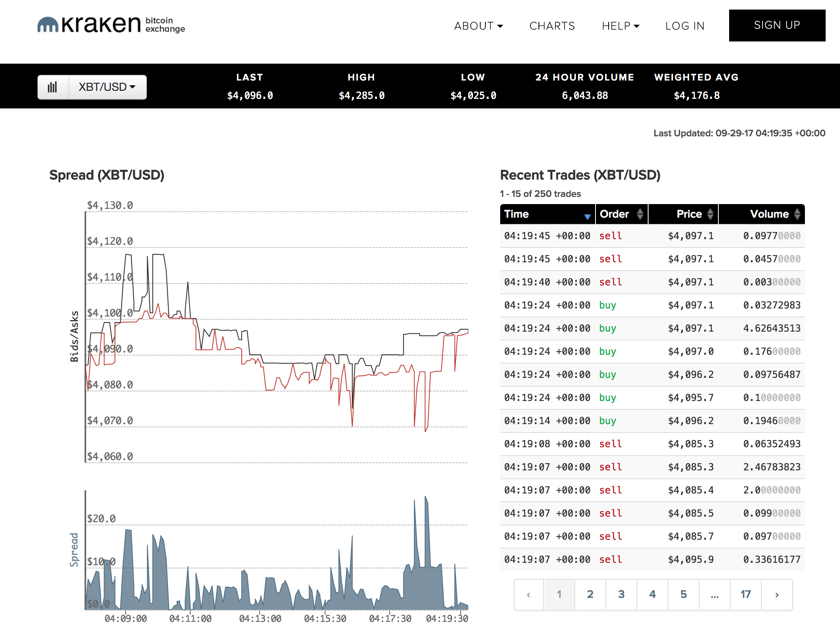Image resolution: width=840 pixels, height=633 pixels.
Task: Open the XBT/USD pair dropdown
Action: coord(108,87)
